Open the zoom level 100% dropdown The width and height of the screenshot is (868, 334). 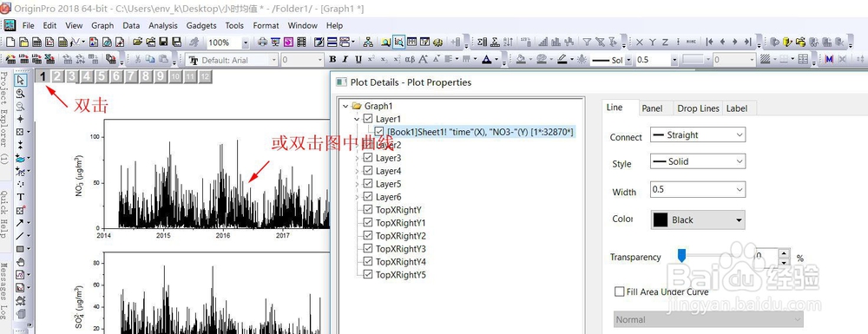tap(246, 43)
